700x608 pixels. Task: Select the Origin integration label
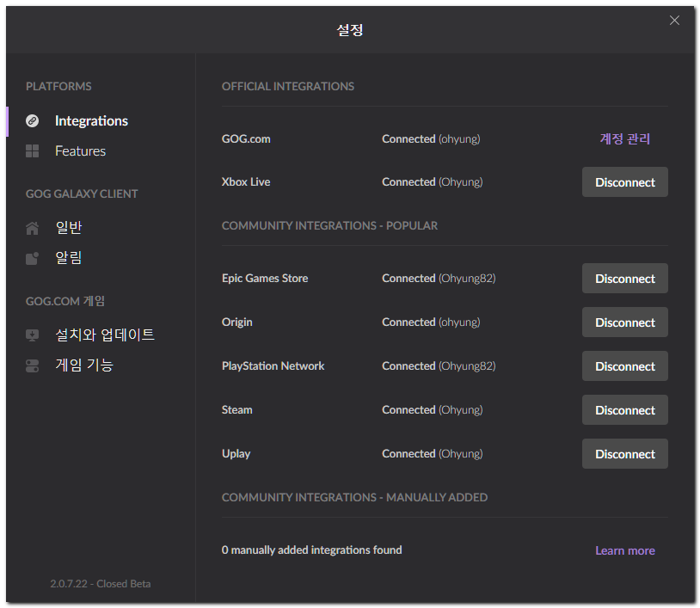pyautogui.click(x=237, y=322)
